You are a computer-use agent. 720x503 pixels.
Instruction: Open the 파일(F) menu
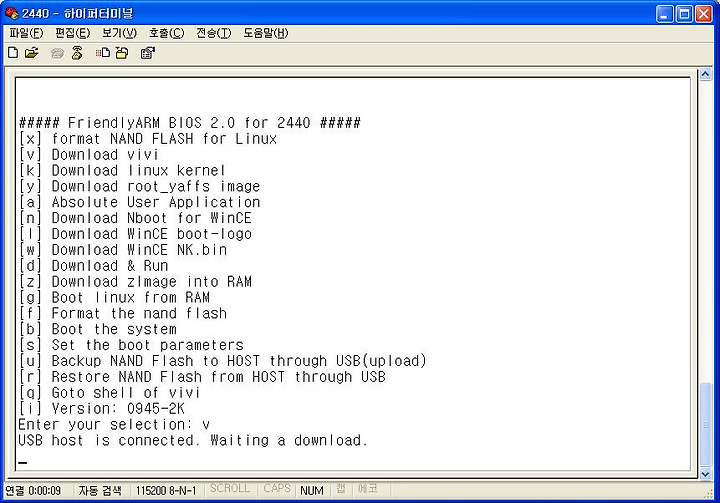26,33
